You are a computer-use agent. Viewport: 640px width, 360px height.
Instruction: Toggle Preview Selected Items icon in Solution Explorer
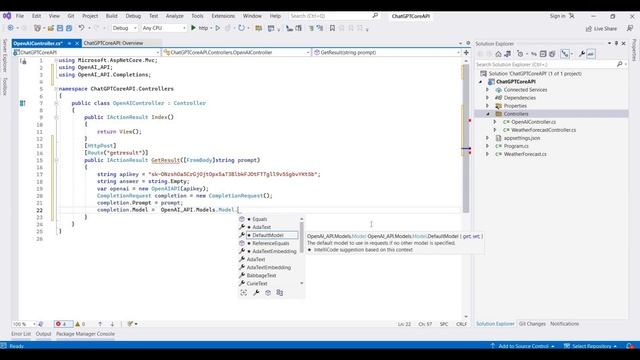591,54
